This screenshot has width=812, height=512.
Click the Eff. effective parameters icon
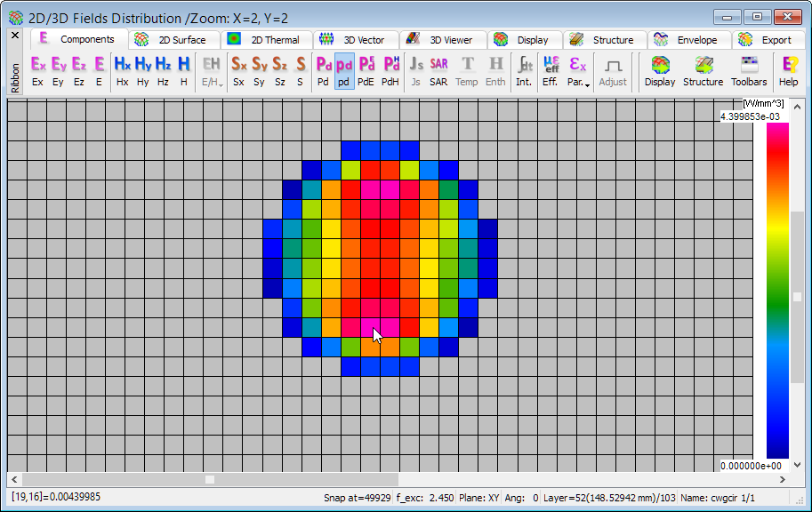click(551, 71)
